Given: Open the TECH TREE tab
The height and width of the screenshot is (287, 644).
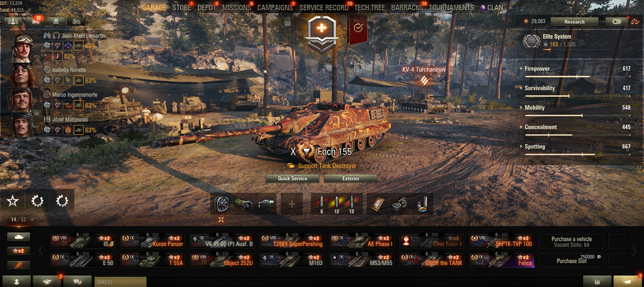Looking at the screenshot, I should click(370, 8).
